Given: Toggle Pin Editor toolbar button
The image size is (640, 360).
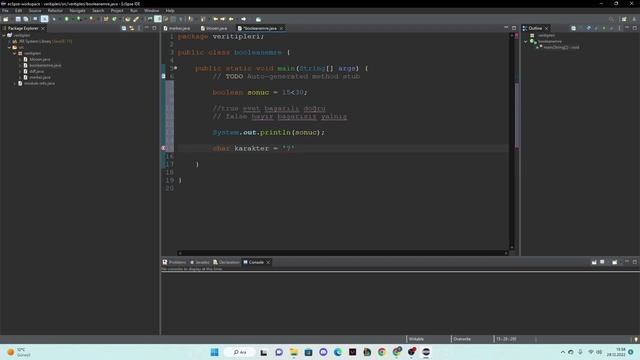Looking at the screenshot, I should point(258,19).
